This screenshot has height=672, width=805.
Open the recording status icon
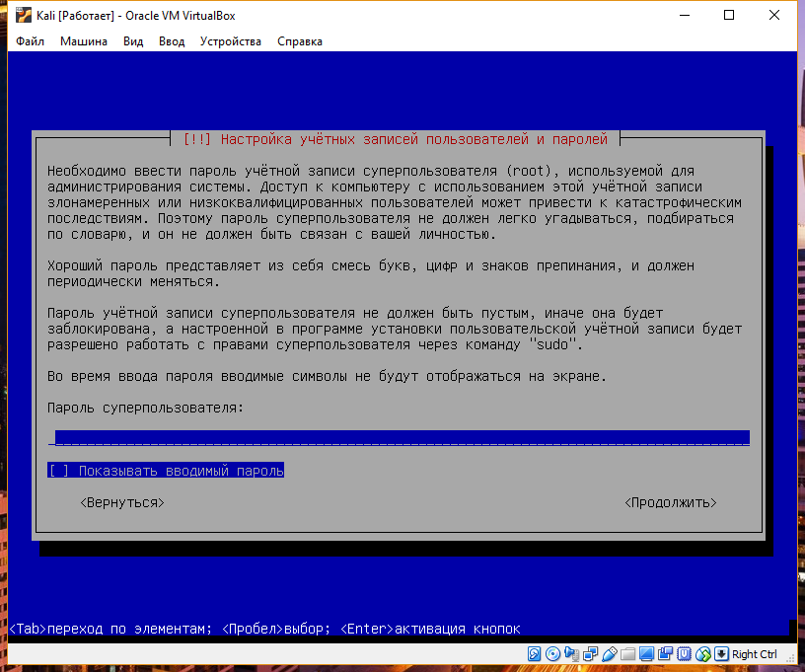pyautogui.click(x=665, y=653)
